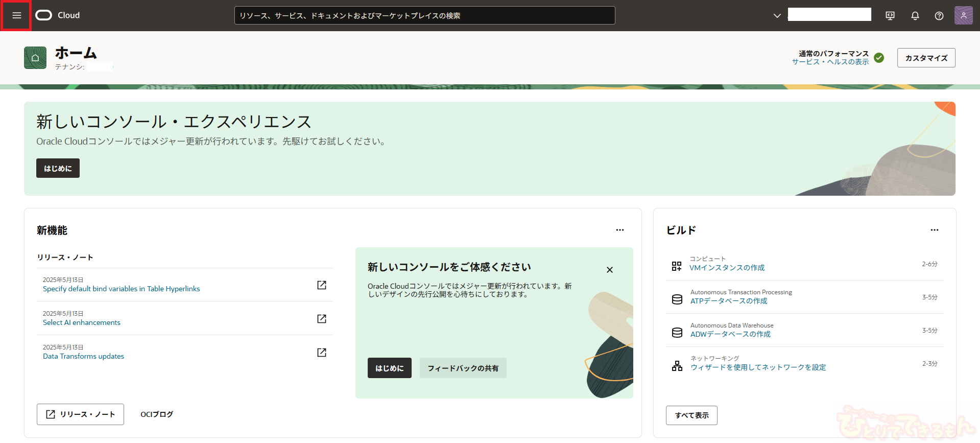980x443 pixels.
Task: Open the Cloud Shell developer tools icon
Action: point(890,16)
